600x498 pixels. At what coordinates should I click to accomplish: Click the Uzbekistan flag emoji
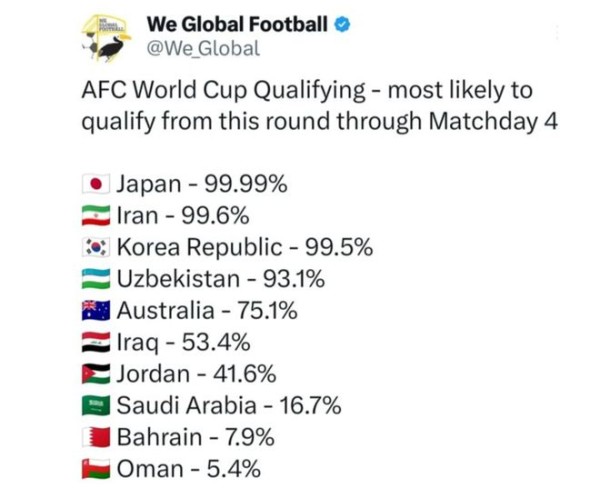tap(95, 278)
